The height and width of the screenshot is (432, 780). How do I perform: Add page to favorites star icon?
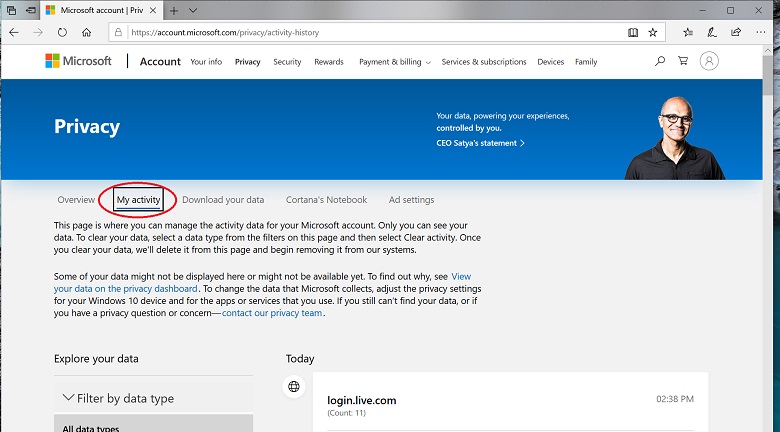click(653, 32)
